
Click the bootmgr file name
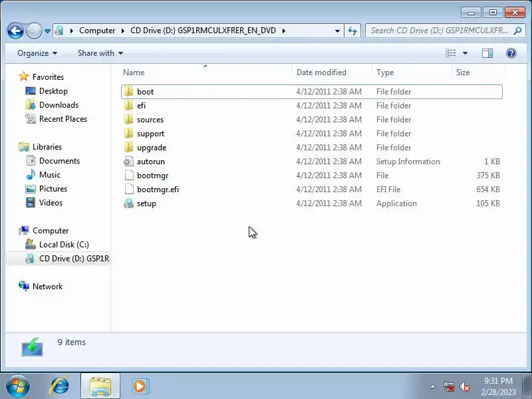tap(153, 176)
